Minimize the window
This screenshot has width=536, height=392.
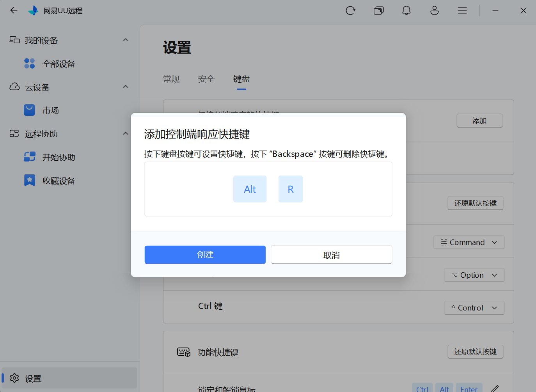495,11
